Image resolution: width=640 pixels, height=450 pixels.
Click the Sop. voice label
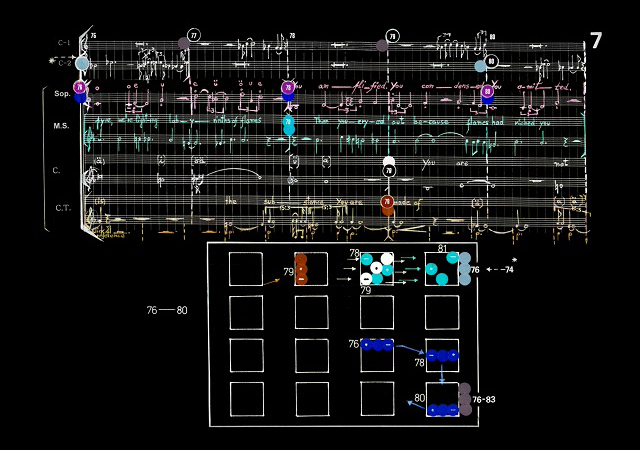click(62, 94)
